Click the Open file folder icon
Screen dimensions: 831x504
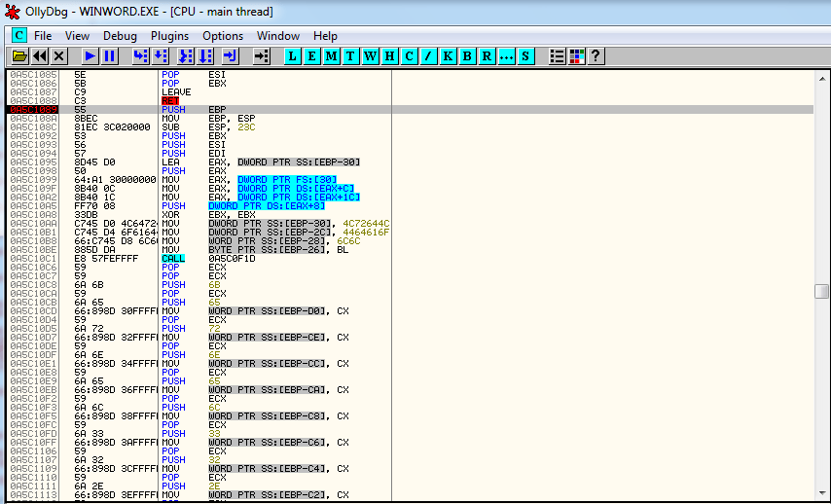tap(19, 55)
